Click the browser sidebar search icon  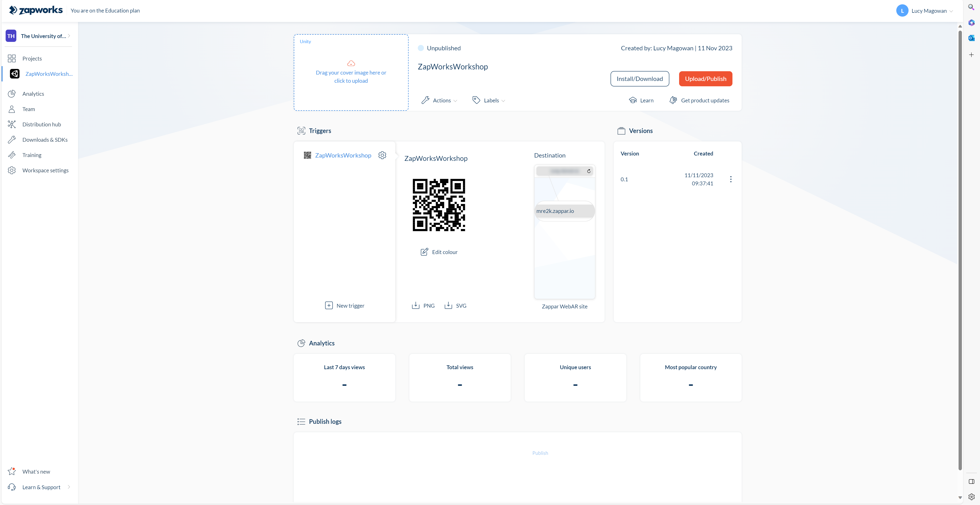click(971, 7)
